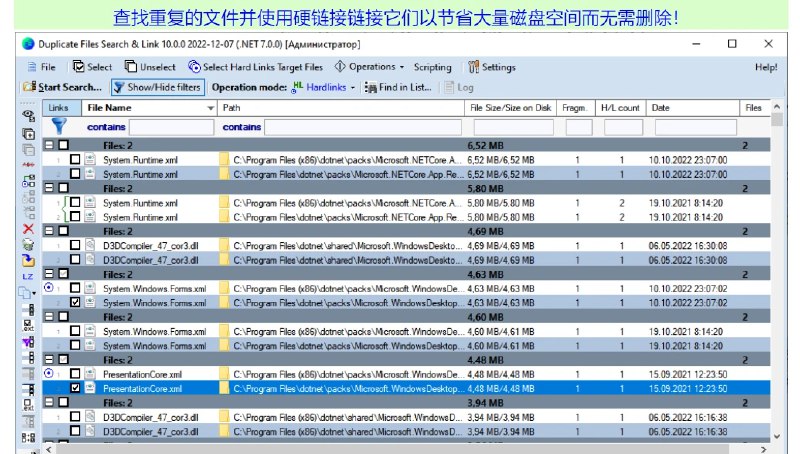Click the HL icon beside Hardlinks
Screen dimensions: 800x454
click(297, 87)
